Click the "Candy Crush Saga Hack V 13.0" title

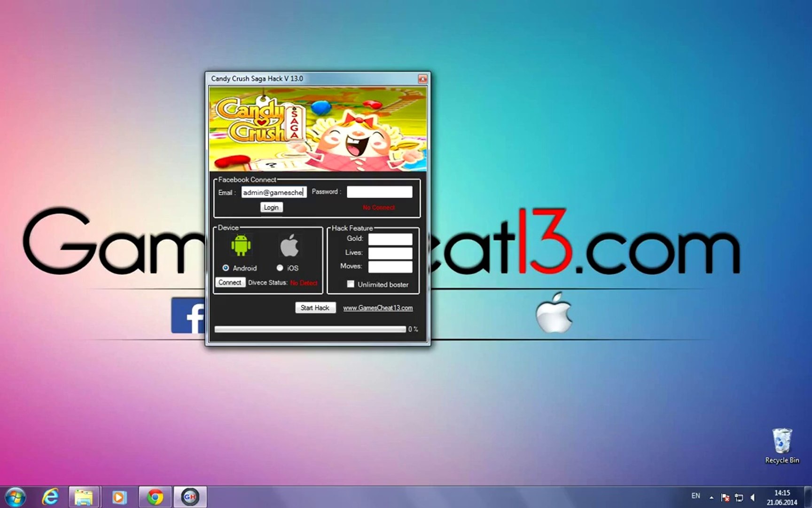coord(257,79)
